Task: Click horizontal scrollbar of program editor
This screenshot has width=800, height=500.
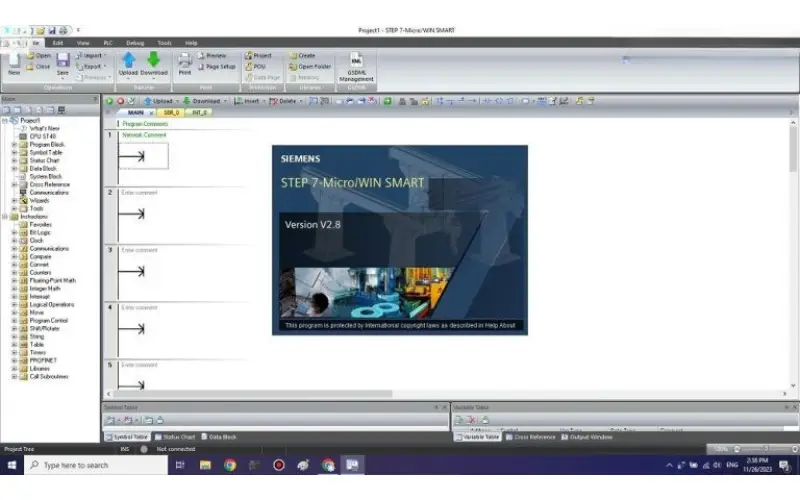Action: pyautogui.click(x=253, y=394)
